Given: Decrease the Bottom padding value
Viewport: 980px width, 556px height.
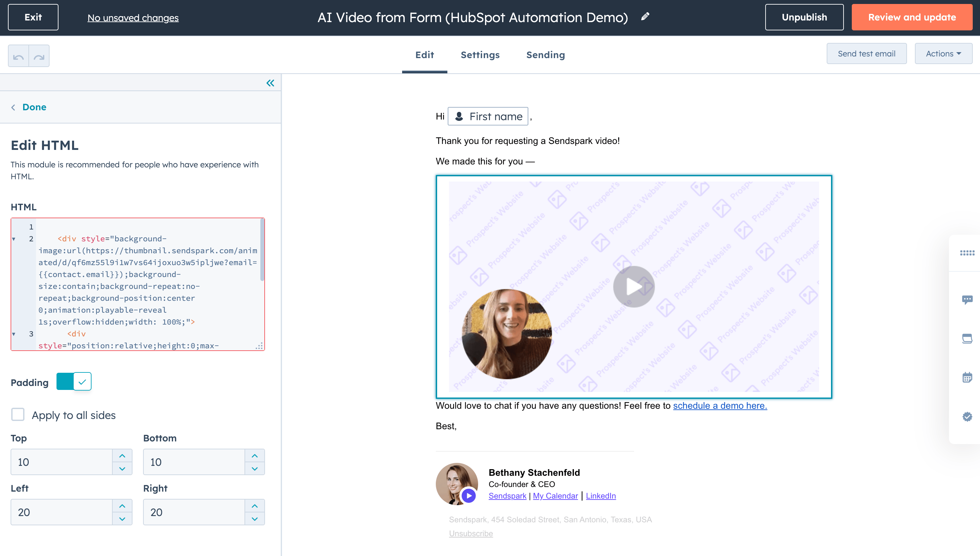Looking at the screenshot, I should [x=254, y=469].
